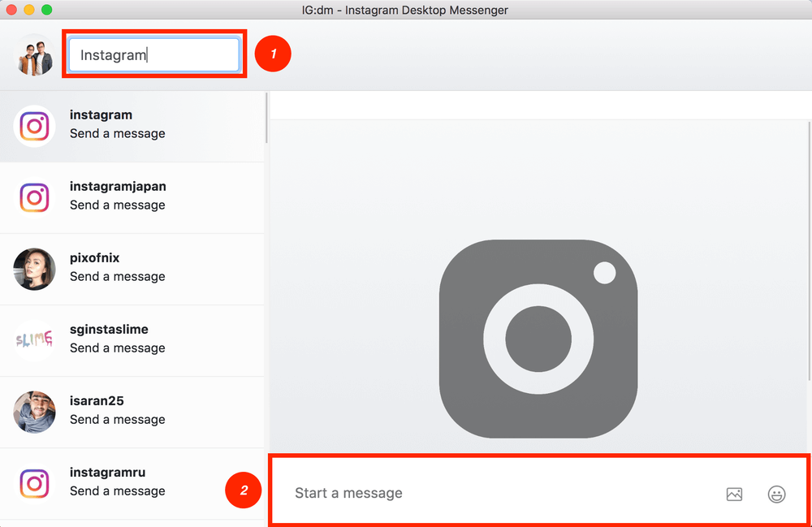Click your own profile avatar at top-left

pyautogui.click(x=34, y=55)
